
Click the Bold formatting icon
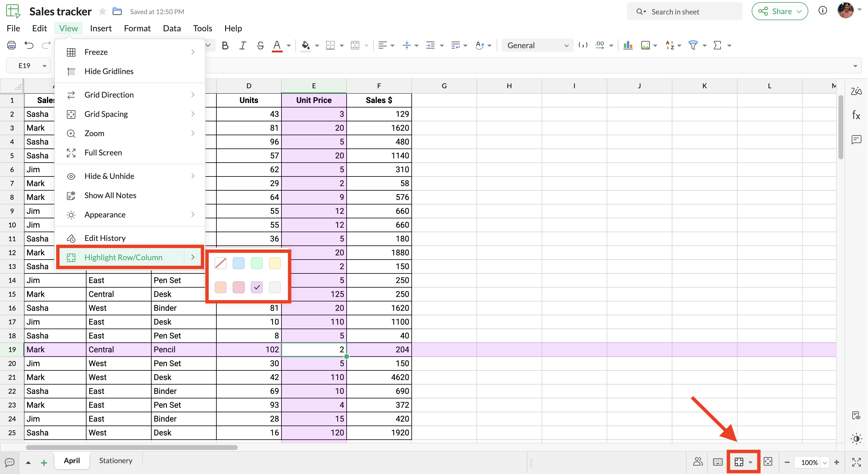click(x=225, y=45)
